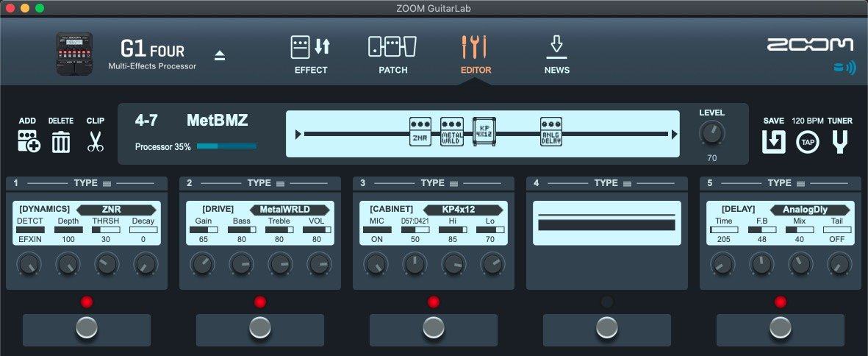The image size is (868, 356).
Task: Click the G1 FOUR device thumbnail
Action: [x=75, y=54]
